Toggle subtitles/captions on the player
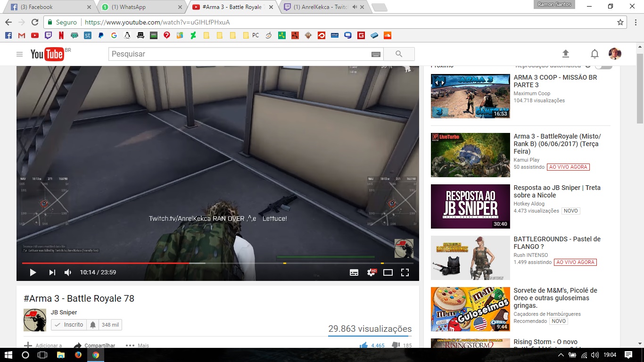 (x=354, y=272)
